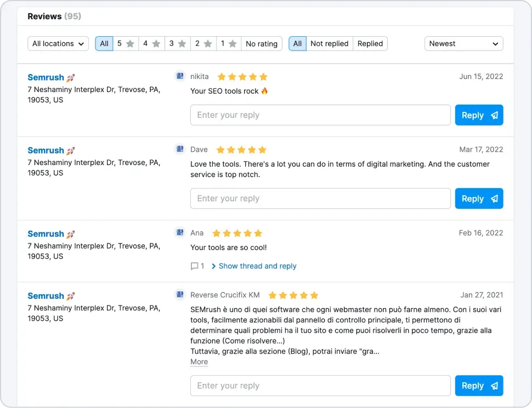Focus reply field under nikita's review

click(x=320, y=115)
